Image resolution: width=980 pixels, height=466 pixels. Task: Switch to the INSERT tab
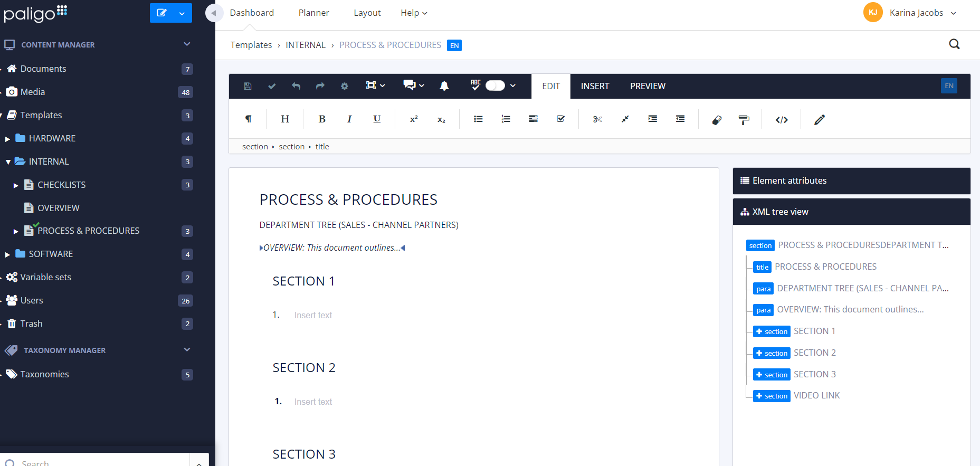click(x=595, y=86)
